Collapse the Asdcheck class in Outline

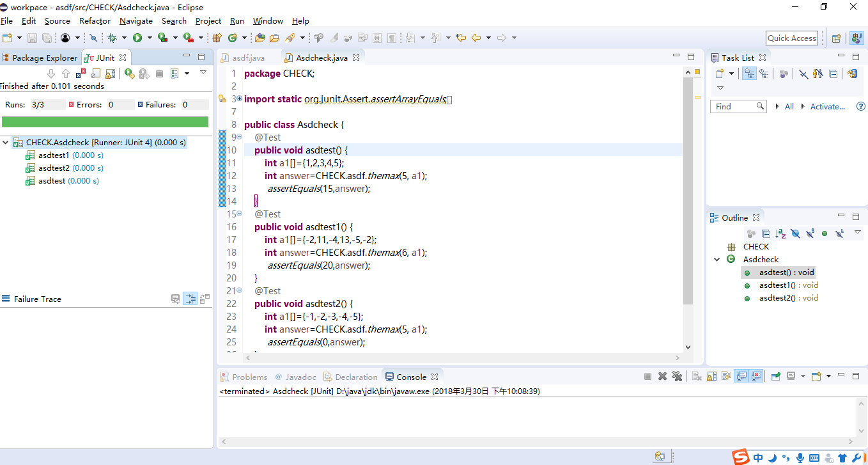[x=717, y=259]
